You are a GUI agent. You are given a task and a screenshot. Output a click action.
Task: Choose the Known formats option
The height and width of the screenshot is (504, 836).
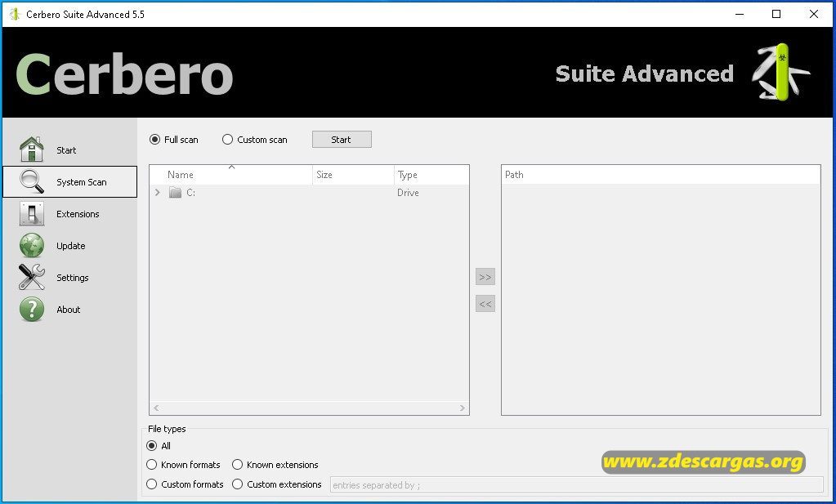point(151,465)
